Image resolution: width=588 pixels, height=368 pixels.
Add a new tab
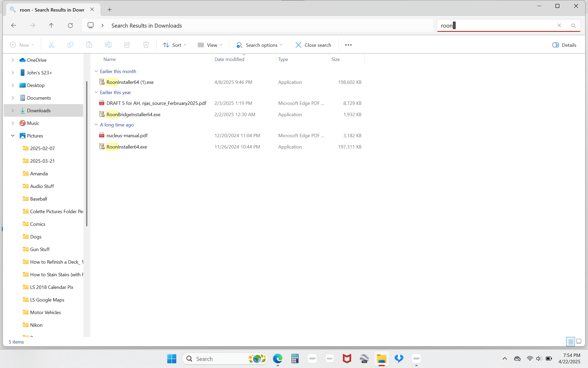pyautogui.click(x=109, y=10)
